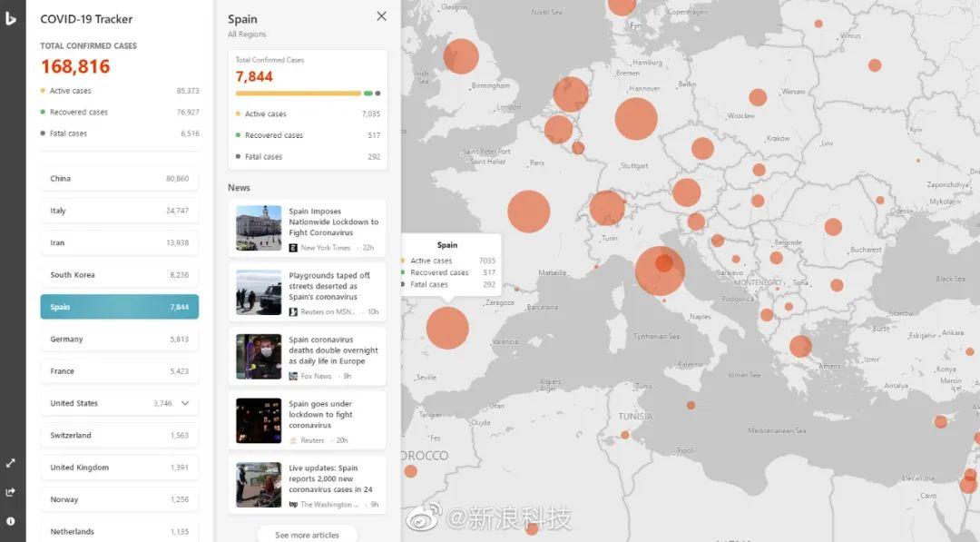Select Italy in the country list
The height and width of the screenshot is (542, 980).
[120, 211]
